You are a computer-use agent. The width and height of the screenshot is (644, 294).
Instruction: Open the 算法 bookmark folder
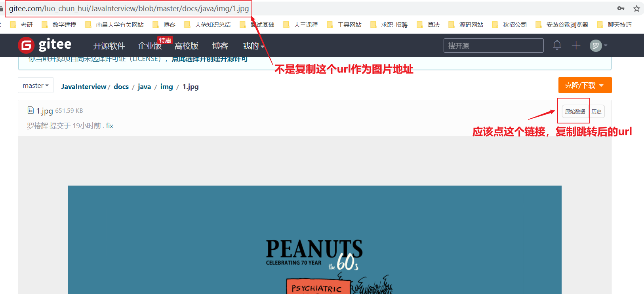(428, 25)
